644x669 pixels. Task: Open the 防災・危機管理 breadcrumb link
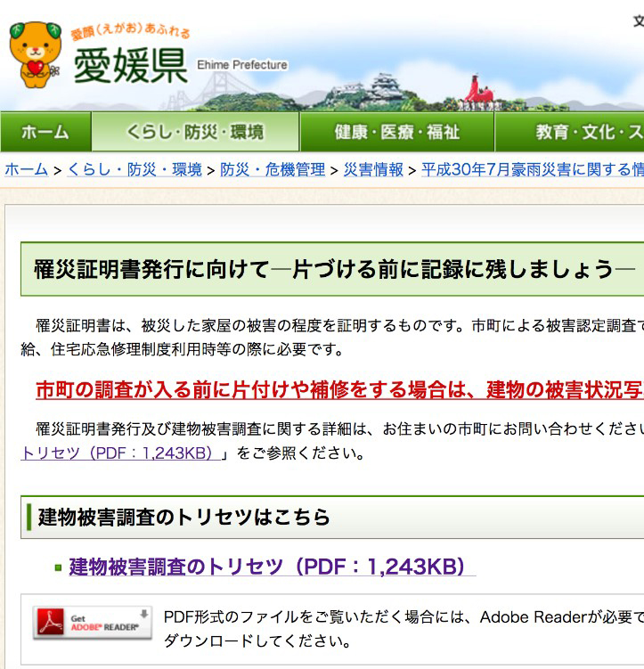[273, 169]
